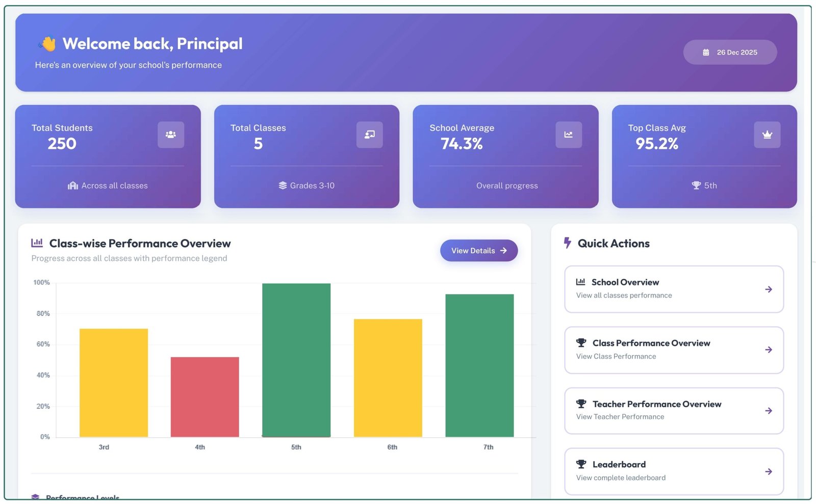This screenshot has height=504, width=816.
Task: Click the students group icon in Total Students card
Action: click(170, 135)
